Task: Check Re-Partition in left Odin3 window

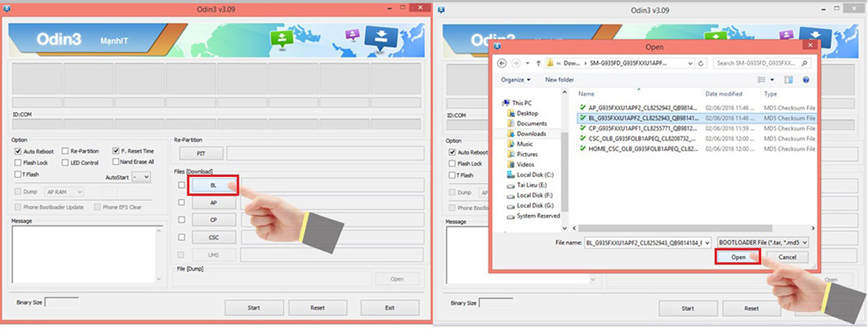Action: [x=65, y=151]
